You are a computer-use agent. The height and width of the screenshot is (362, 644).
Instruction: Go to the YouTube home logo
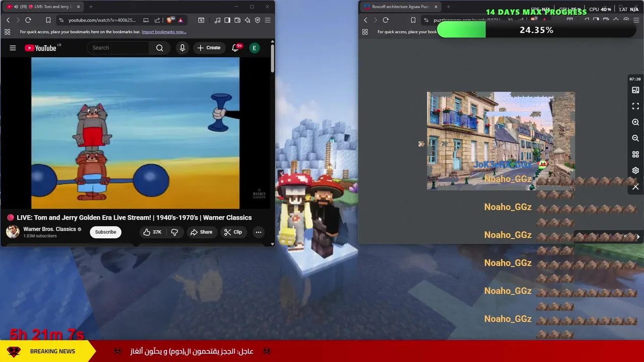click(40, 48)
